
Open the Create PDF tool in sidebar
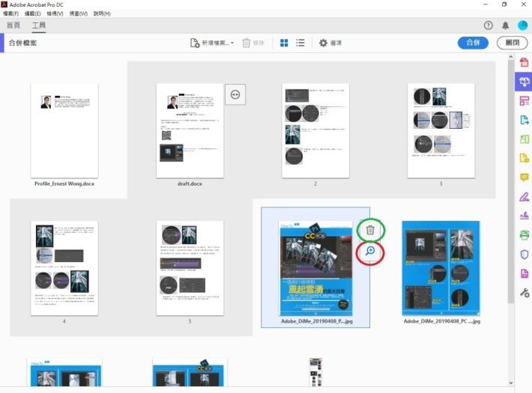(x=525, y=62)
